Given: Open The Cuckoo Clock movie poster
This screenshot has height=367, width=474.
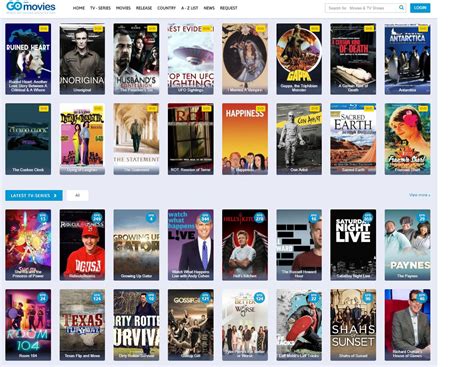Looking at the screenshot, I should 28,139.
